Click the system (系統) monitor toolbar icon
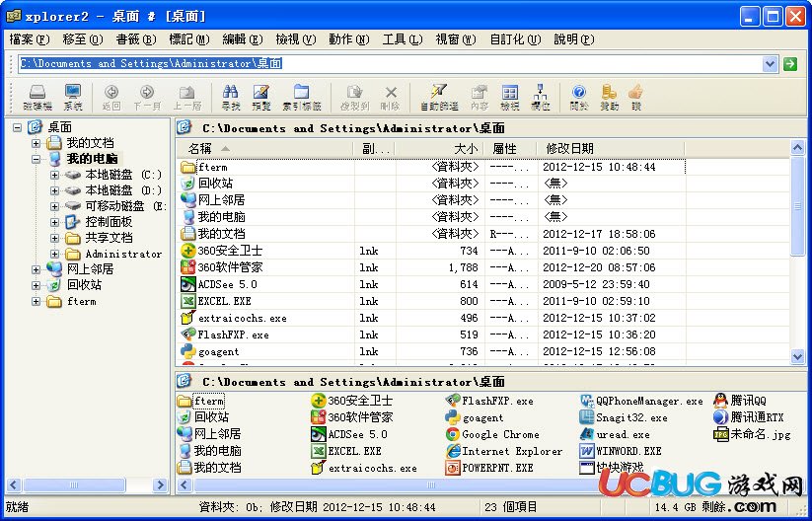The image size is (812, 521). (x=72, y=97)
